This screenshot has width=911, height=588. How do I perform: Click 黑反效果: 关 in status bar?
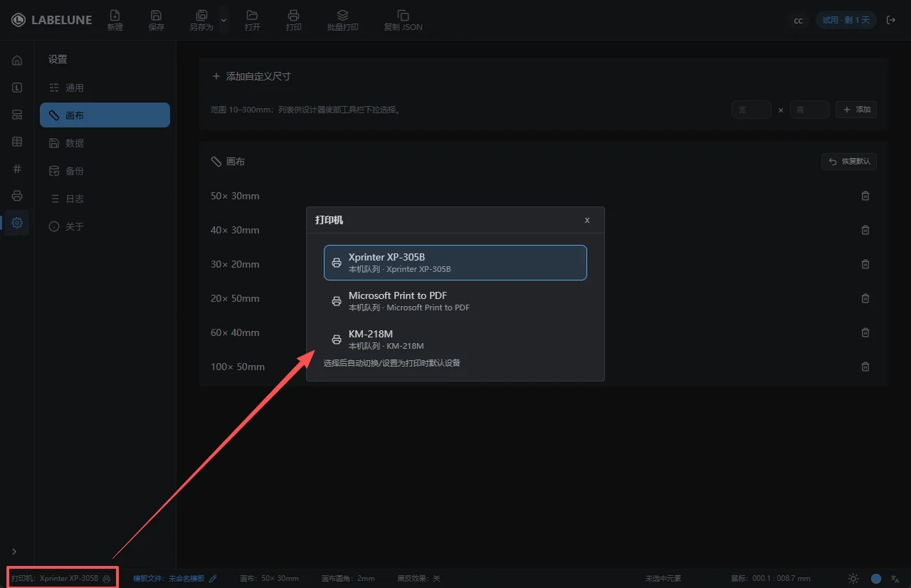click(x=418, y=578)
